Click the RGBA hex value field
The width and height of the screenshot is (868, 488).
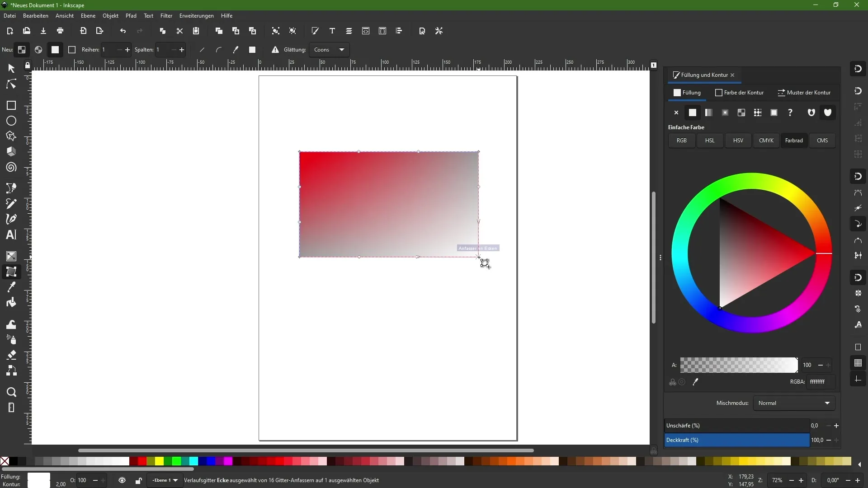821,382
